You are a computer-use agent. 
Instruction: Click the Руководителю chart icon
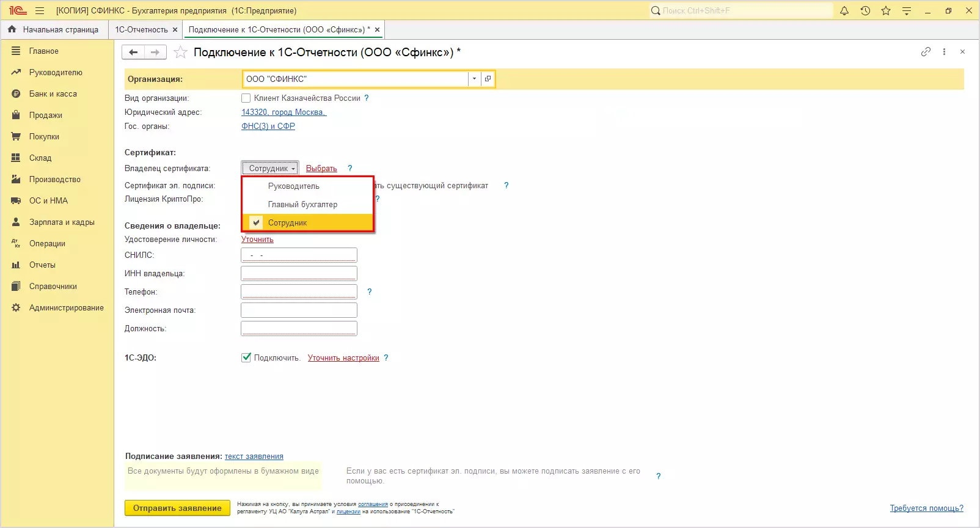(16, 72)
